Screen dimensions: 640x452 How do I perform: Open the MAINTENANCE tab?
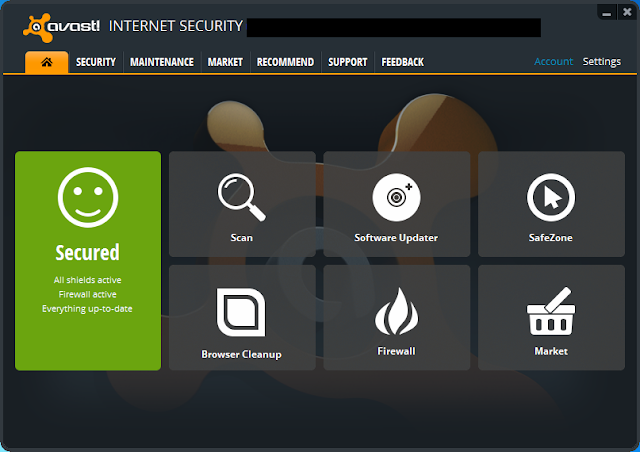(162, 62)
